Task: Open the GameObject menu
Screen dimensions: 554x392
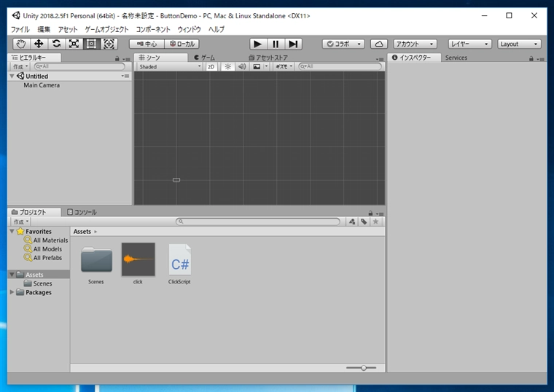Action: [106, 29]
